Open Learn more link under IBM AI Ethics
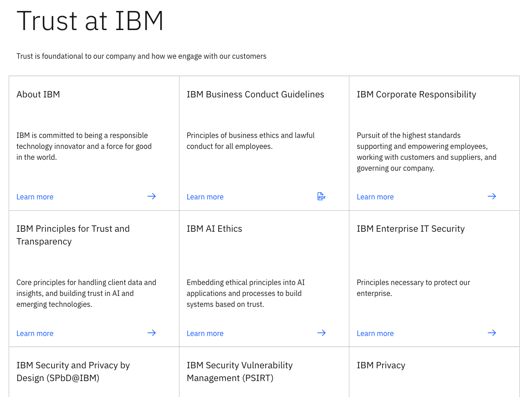The height and width of the screenshot is (397, 532). click(205, 334)
